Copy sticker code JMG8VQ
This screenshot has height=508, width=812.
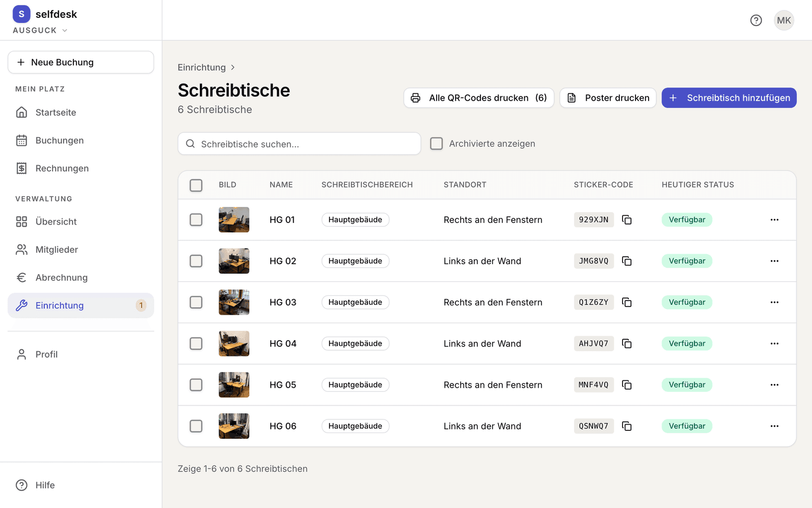pos(627,261)
